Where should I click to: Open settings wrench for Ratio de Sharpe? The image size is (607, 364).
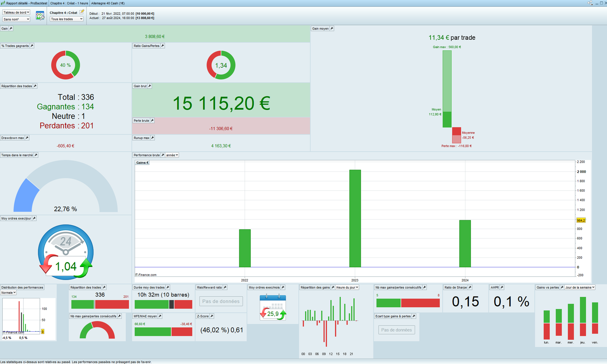[470, 287]
